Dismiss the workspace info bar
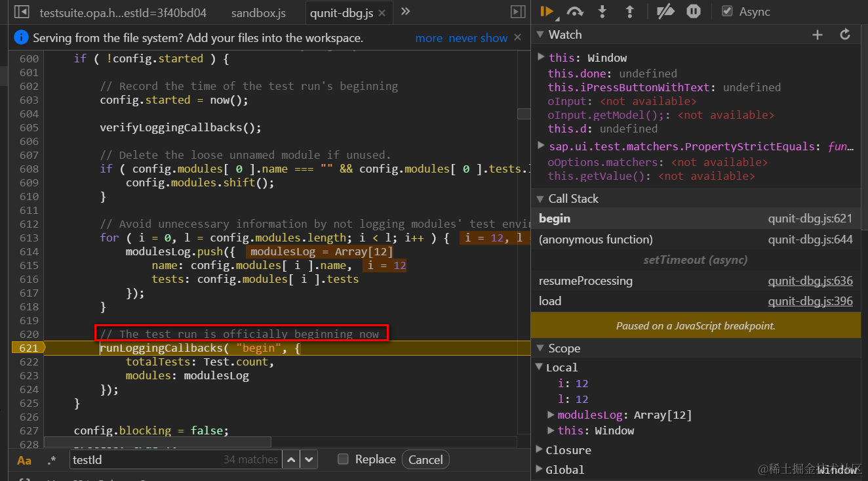Screen dimensions: 868x481 [x=518, y=37]
